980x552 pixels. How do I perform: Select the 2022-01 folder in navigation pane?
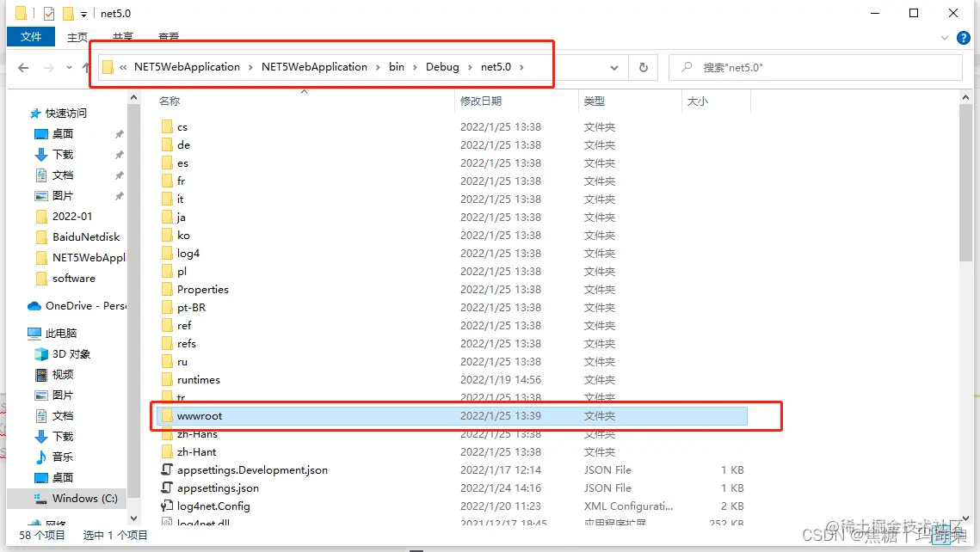[72, 216]
